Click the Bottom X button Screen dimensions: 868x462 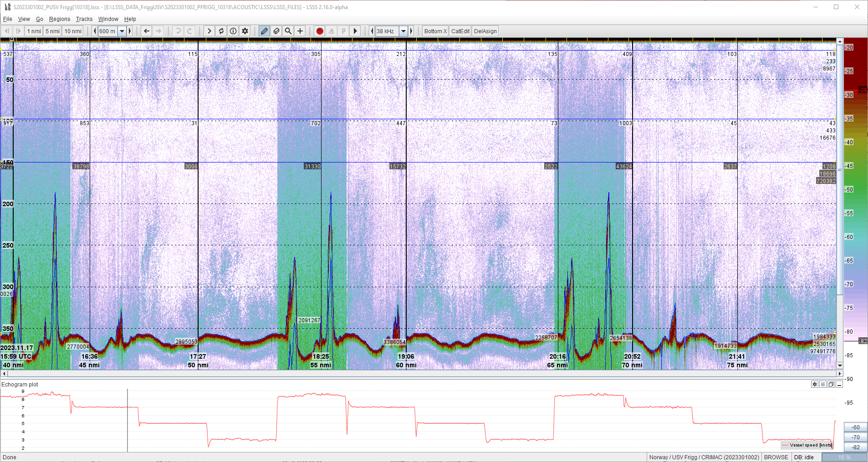[435, 31]
